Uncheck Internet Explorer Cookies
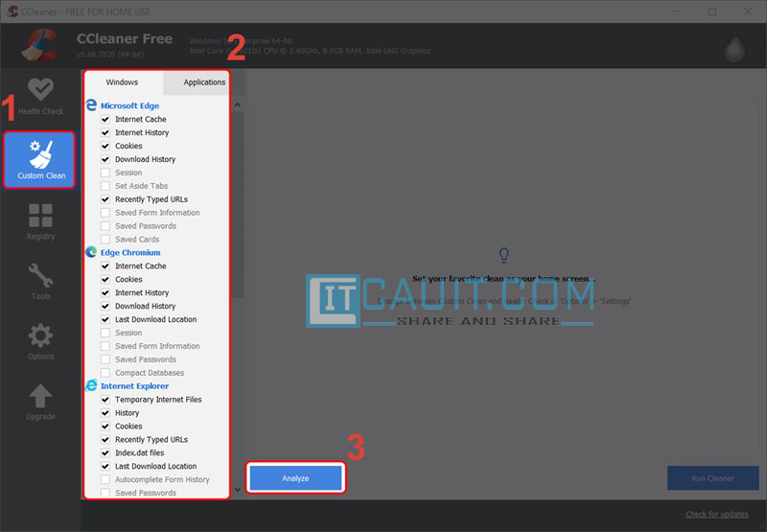767x532 pixels. coord(105,427)
